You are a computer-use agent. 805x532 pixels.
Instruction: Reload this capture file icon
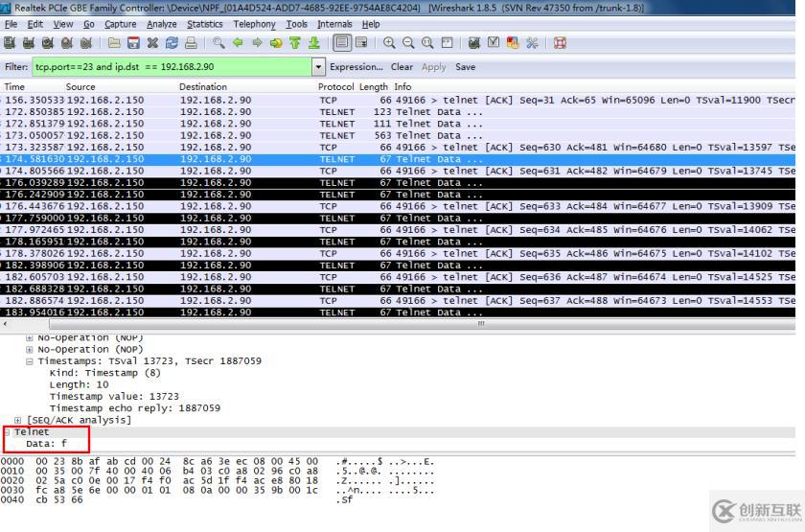pos(172,43)
